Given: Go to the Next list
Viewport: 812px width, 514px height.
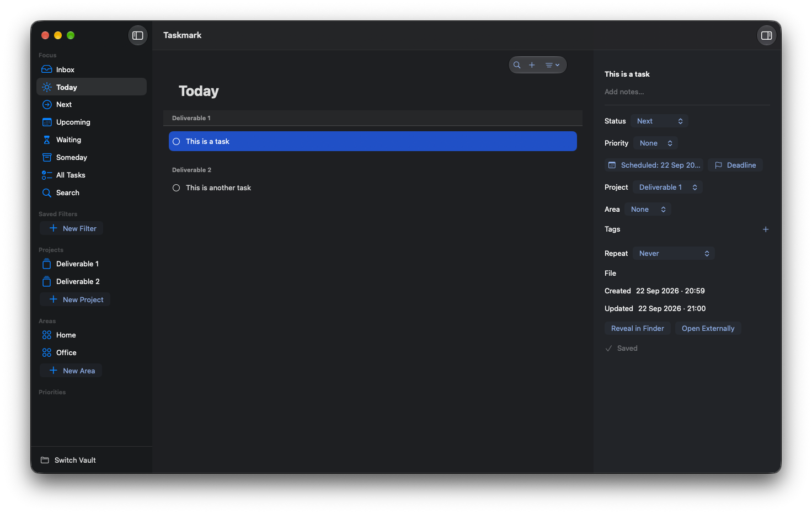Looking at the screenshot, I should [92, 105].
